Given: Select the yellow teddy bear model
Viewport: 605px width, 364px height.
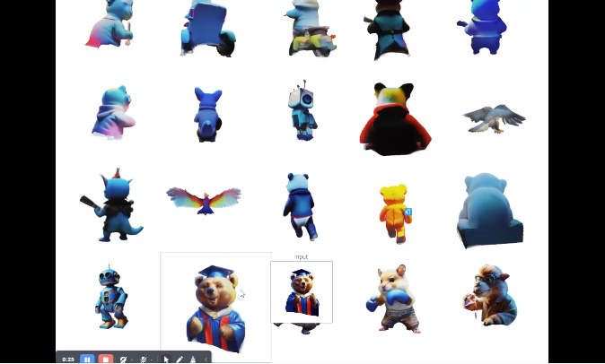Looking at the screenshot, I should (x=393, y=213).
